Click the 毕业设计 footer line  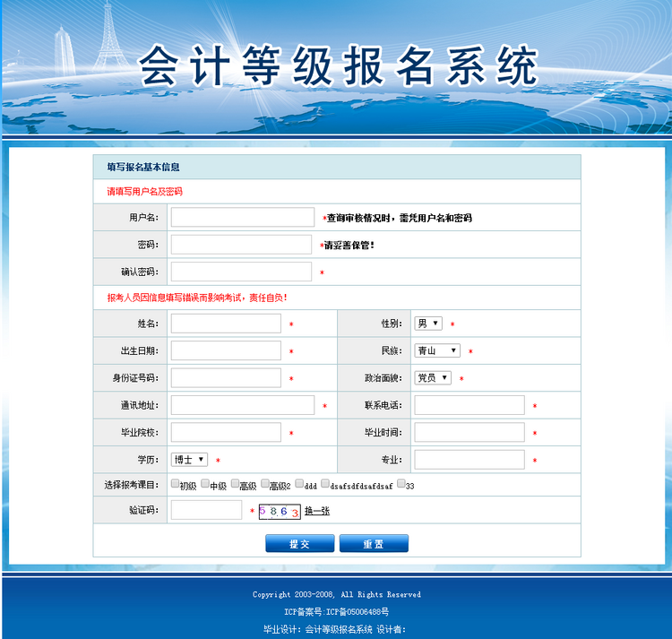pyautogui.click(x=334, y=629)
